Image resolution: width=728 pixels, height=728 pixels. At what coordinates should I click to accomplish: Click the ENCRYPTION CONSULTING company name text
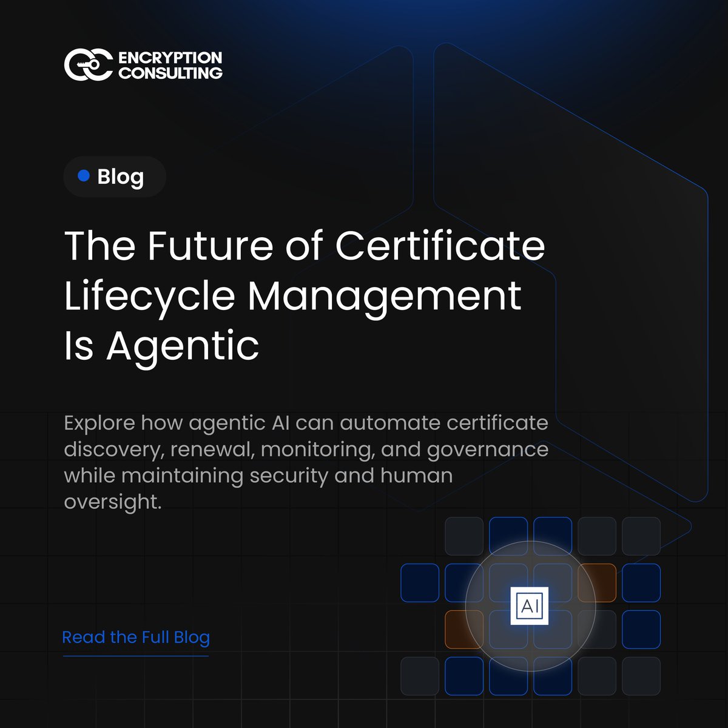point(170,65)
